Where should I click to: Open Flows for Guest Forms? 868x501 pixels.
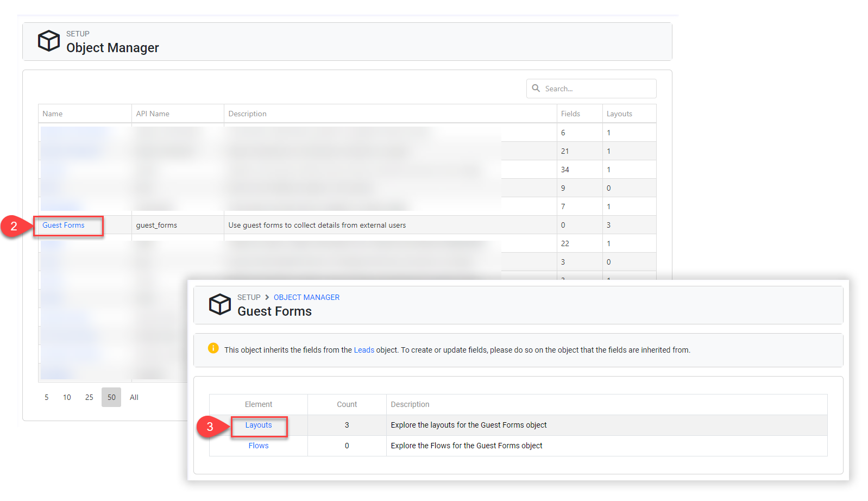pyautogui.click(x=259, y=446)
